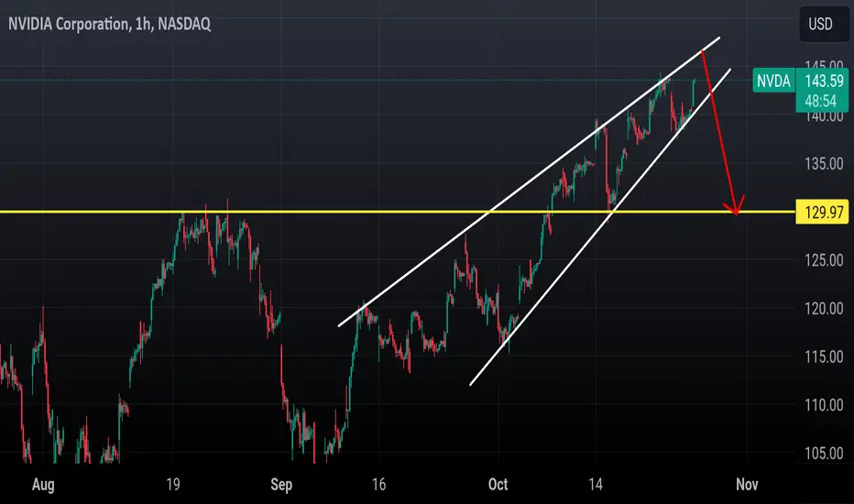The height and width of the screenshot is (504, 854).
Task: Click the 16 date label on time axis
Action: [378, 484]
